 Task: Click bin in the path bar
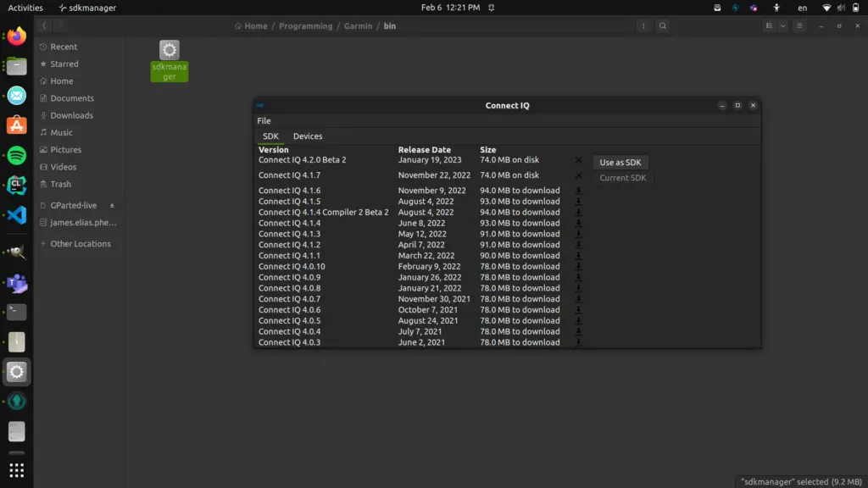click(390, 26)
